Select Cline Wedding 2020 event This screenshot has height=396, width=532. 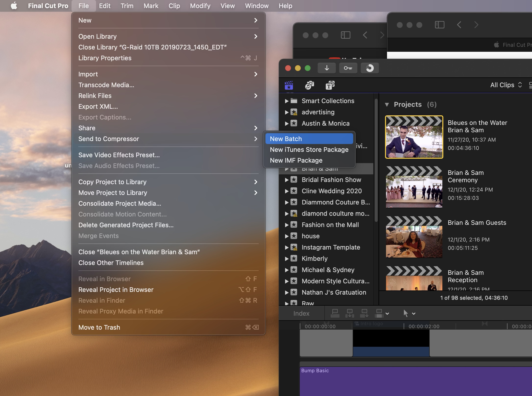point(332,191)
